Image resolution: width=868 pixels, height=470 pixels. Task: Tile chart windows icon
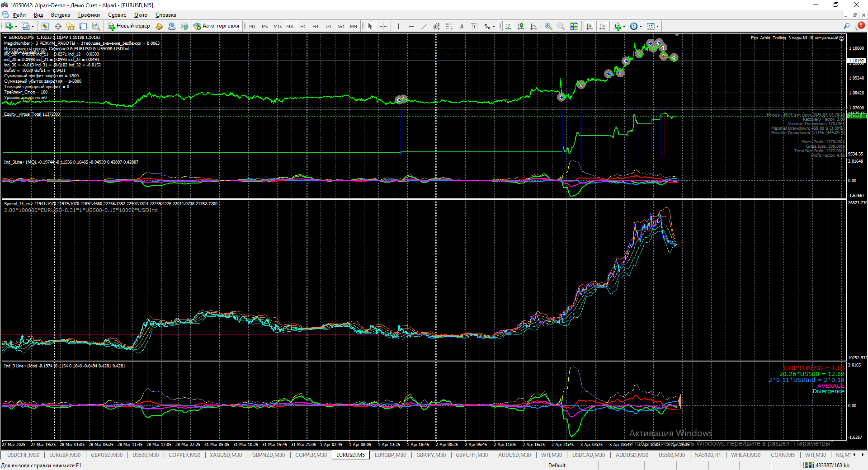[574, 26]
